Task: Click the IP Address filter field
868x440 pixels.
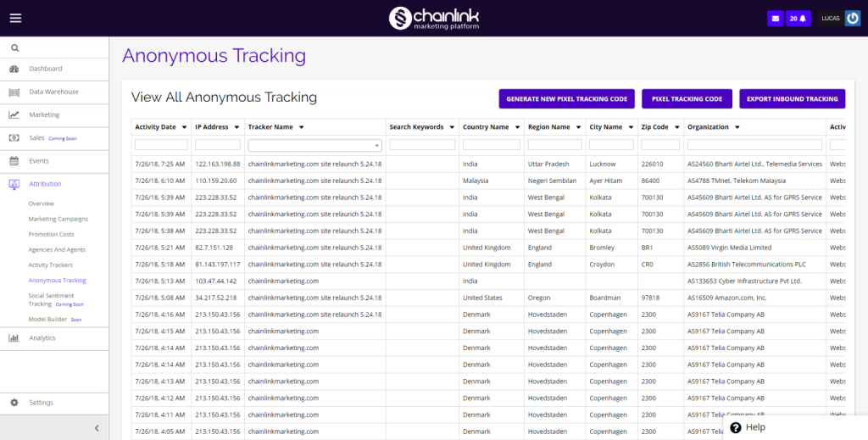Action: pyautogui.click(x=218, y=145)
